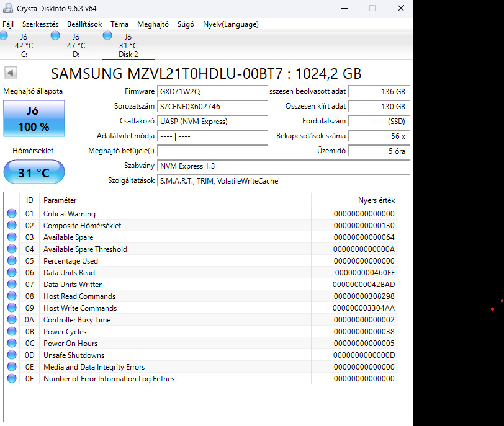
Task: Click the blue status orb for drive C:
Action: 4,35
